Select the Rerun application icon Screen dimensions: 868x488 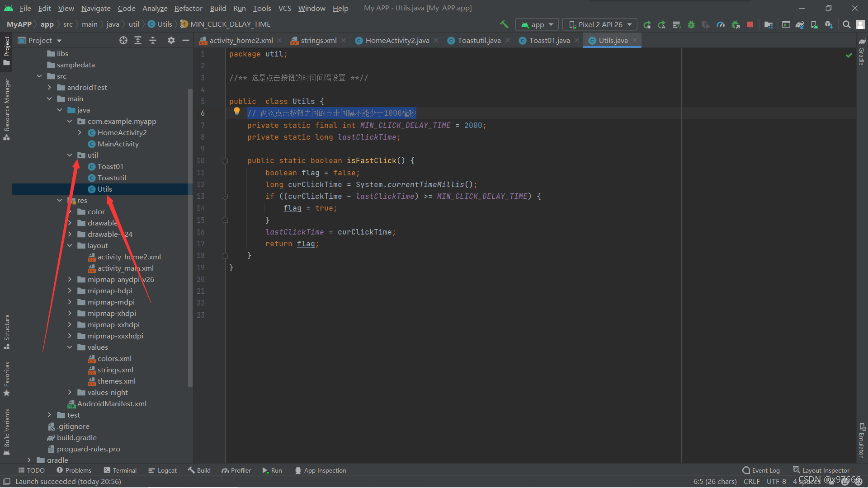pyautogui.click(x=648, y=24)
